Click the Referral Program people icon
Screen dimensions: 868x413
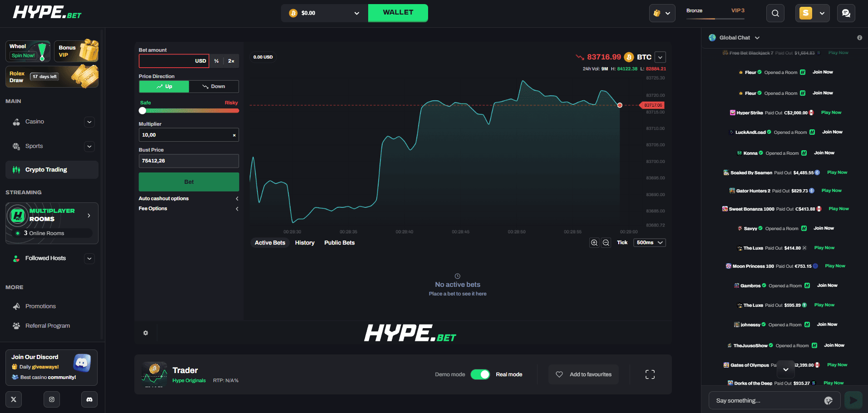coord(16,326)
